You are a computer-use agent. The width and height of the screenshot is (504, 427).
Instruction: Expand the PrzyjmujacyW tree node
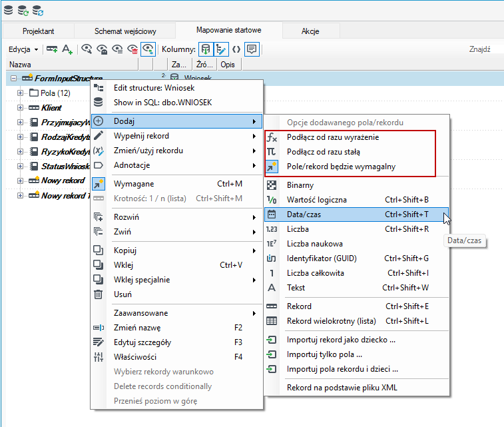click(x=20, y=122)
